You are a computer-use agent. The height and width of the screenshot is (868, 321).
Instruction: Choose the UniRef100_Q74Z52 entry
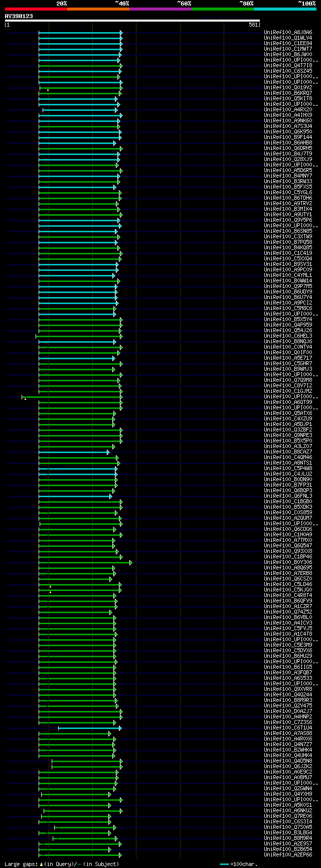point(288,612)
